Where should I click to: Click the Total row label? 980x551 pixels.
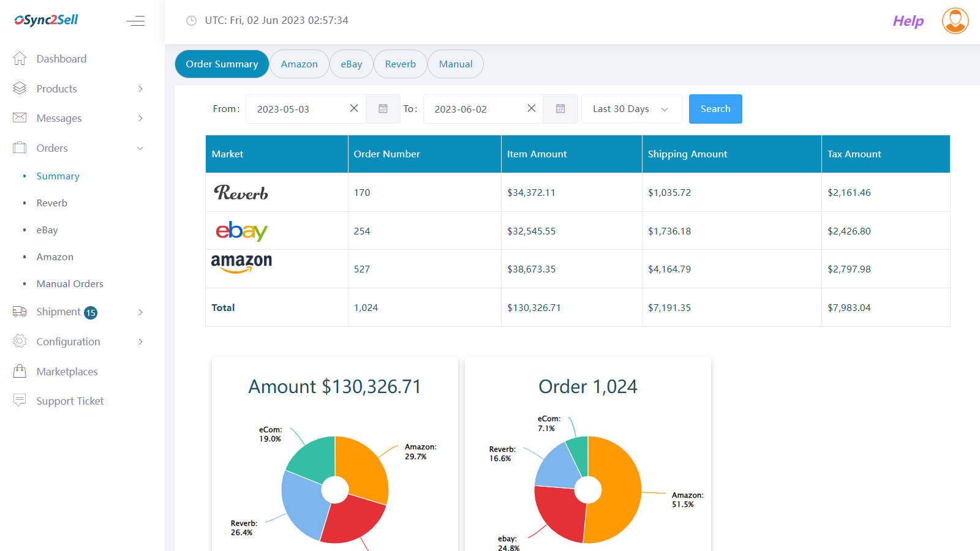tap(223, 308)
